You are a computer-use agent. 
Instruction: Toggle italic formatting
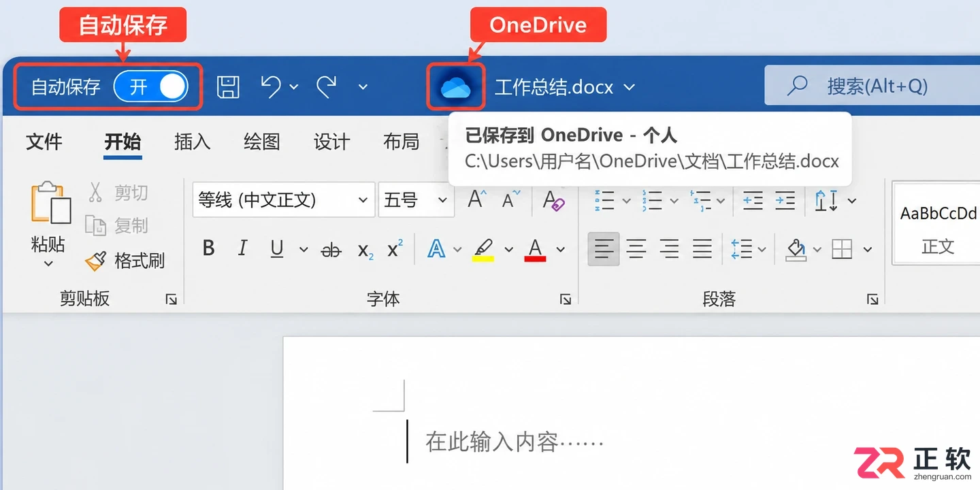(242, 249)
